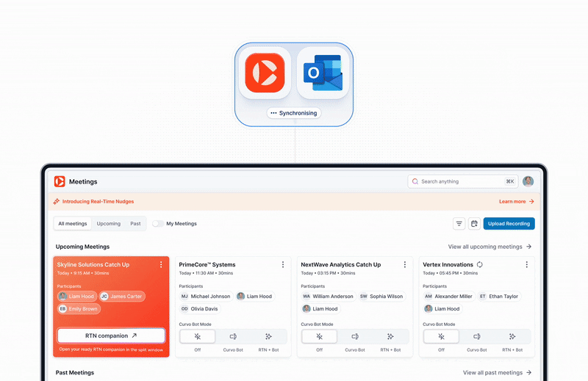The image size is (588, 381).
Task: Open Learn more link in banner
Action: point(517,202)
